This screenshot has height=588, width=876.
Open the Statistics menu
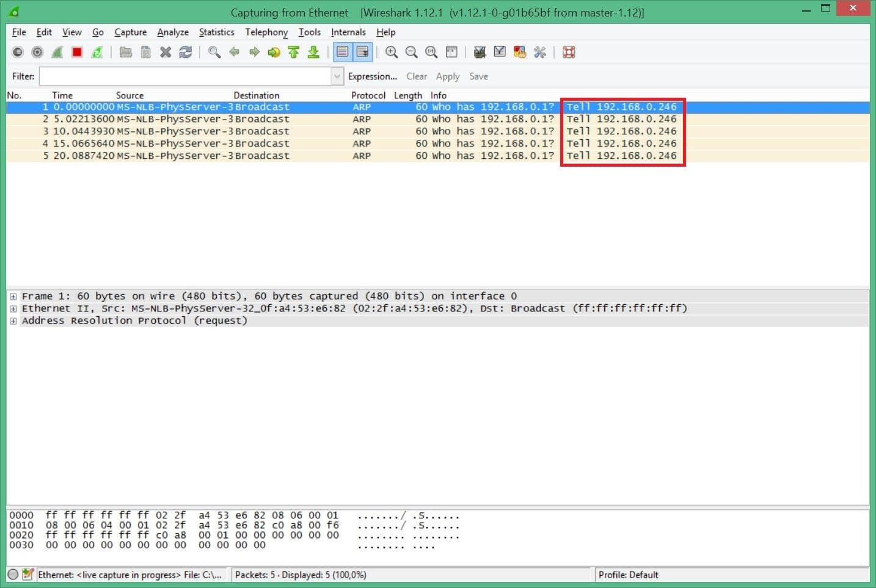click(x=216, y=32)
